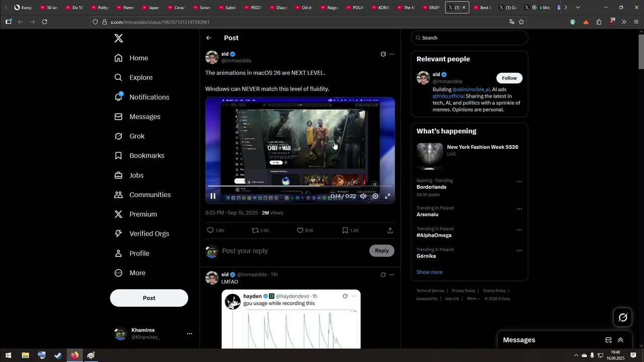Open more options for #AlphaOmega trend
The height and width of the screenshot is (362, 644).
tap(519, 230)
